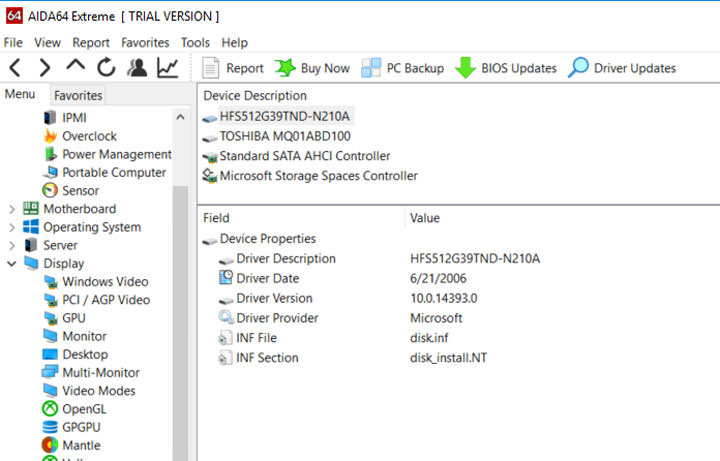Refresh the current page
Viewport: 720px width, 461px height.
click(x=106, y=68)
